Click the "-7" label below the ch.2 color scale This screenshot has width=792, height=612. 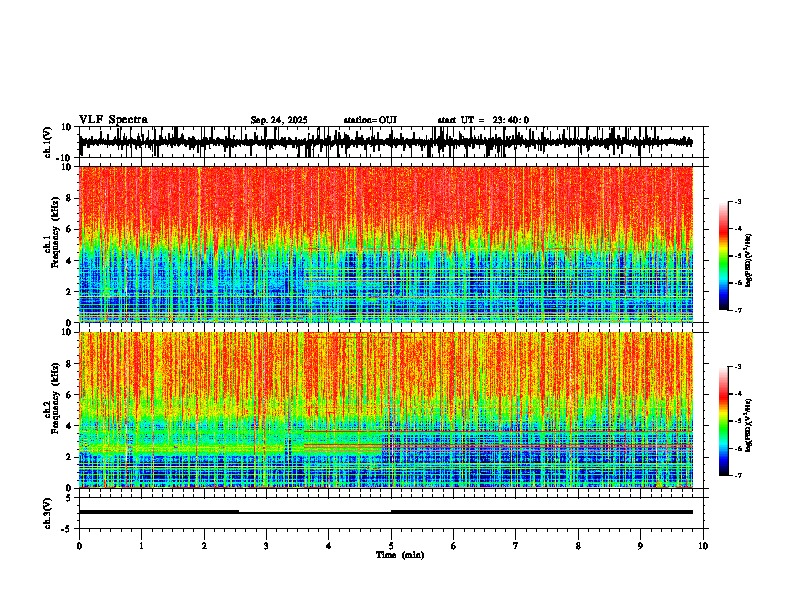[738, 475]
